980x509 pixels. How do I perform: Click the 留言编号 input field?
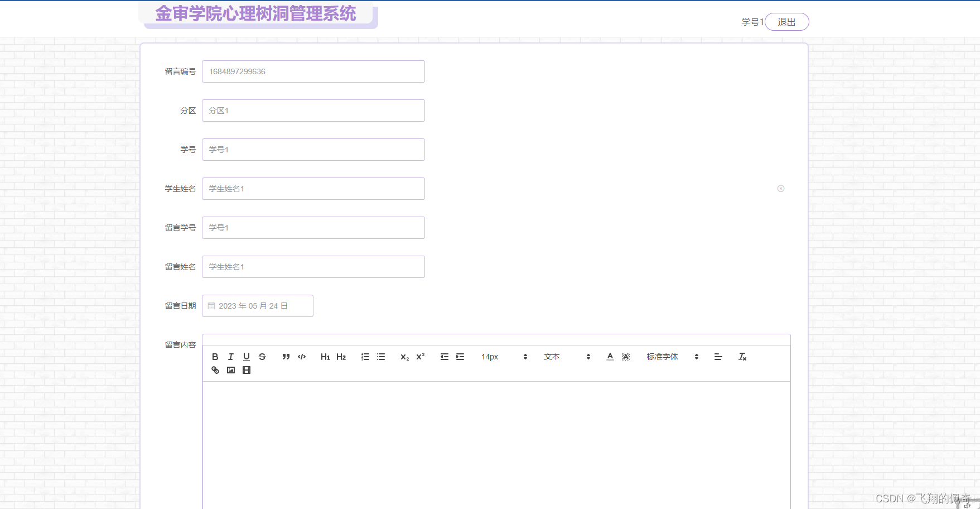(313, 71)
